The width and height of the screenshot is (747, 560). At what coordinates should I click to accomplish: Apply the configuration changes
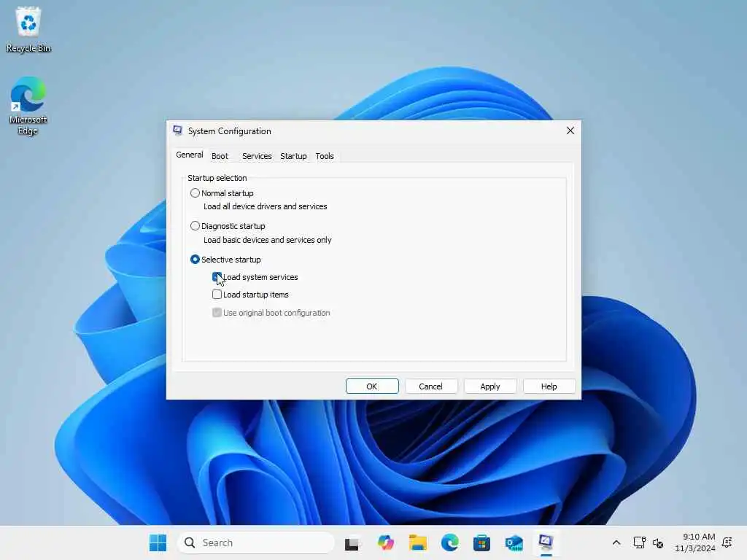point(489,386)
